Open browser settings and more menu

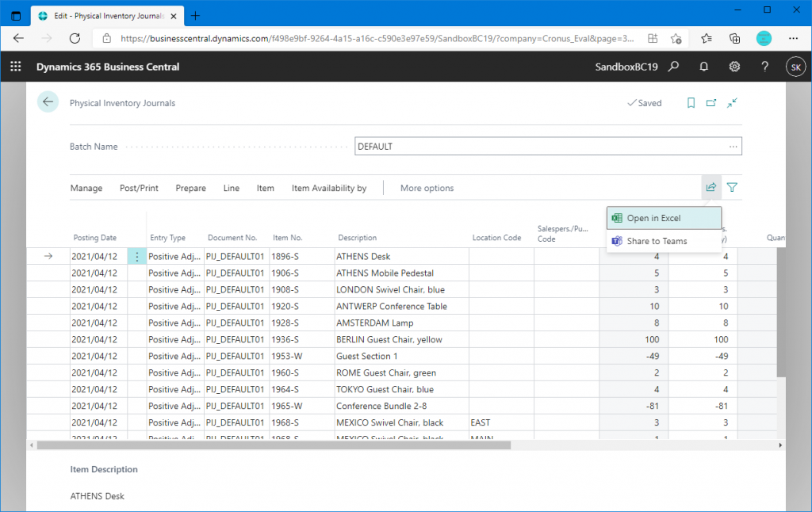(793, 38)
